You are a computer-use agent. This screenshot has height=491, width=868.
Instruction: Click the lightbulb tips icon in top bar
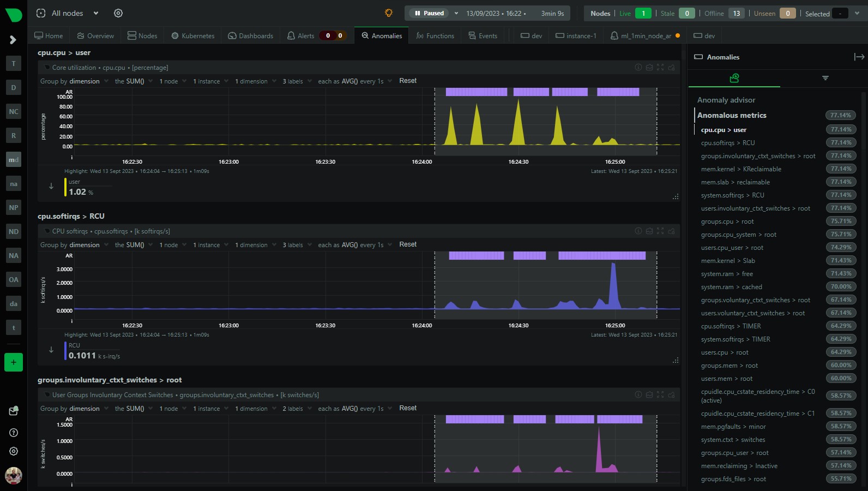(x=389, y=13)
